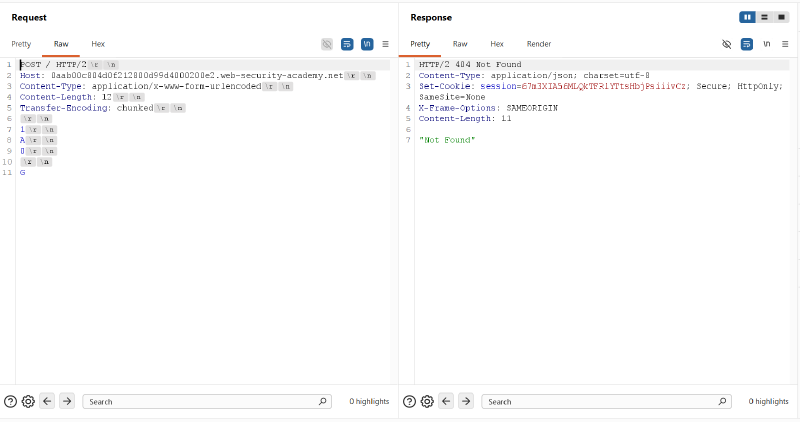Image resolution: width=800 pixels, height=422 pixels.
Task: Click 'Content-Length: 12' request header
Action: pyautogui.click(x=65, y=97)
